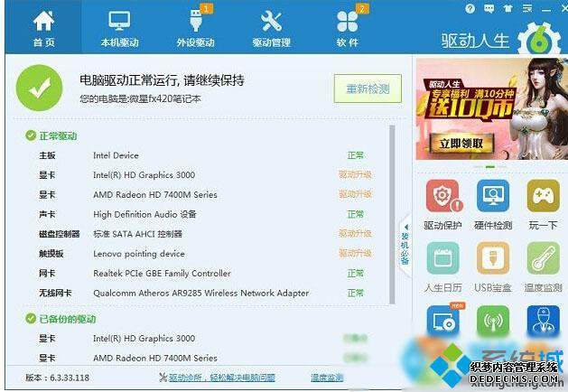
Task: Click 驱动升级 for Lenovo pointing device
Action: point(355,253)
